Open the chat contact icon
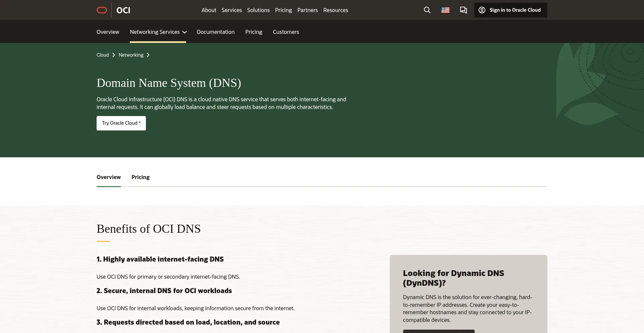Screen dimensions: 644x333 pos(463,10)
